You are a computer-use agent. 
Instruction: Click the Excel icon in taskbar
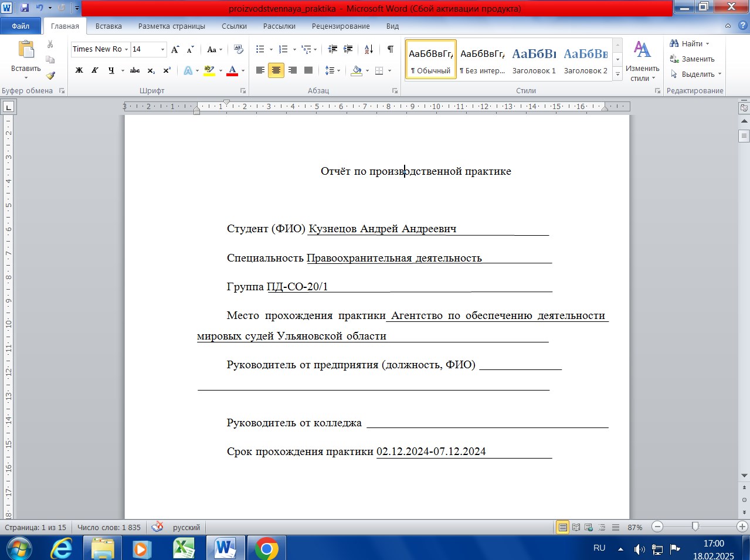[x=184, y=549]
